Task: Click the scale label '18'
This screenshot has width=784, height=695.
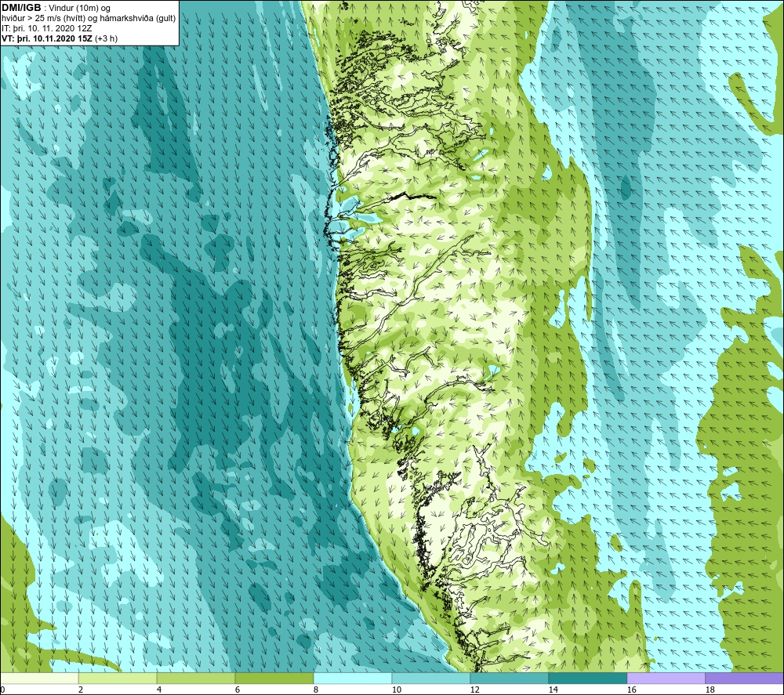Action: [x=710, y=690]
